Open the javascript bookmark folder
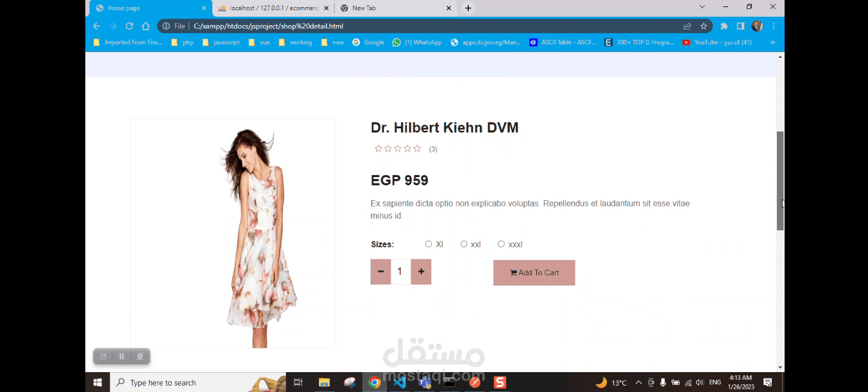Screen dimensions: 868x392 [221, 42]
